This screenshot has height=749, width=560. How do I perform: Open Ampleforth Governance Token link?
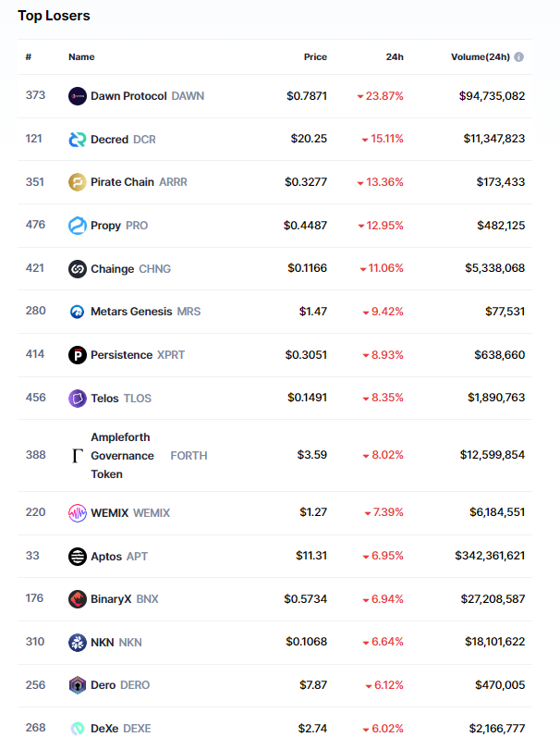[x=121, y=456]
